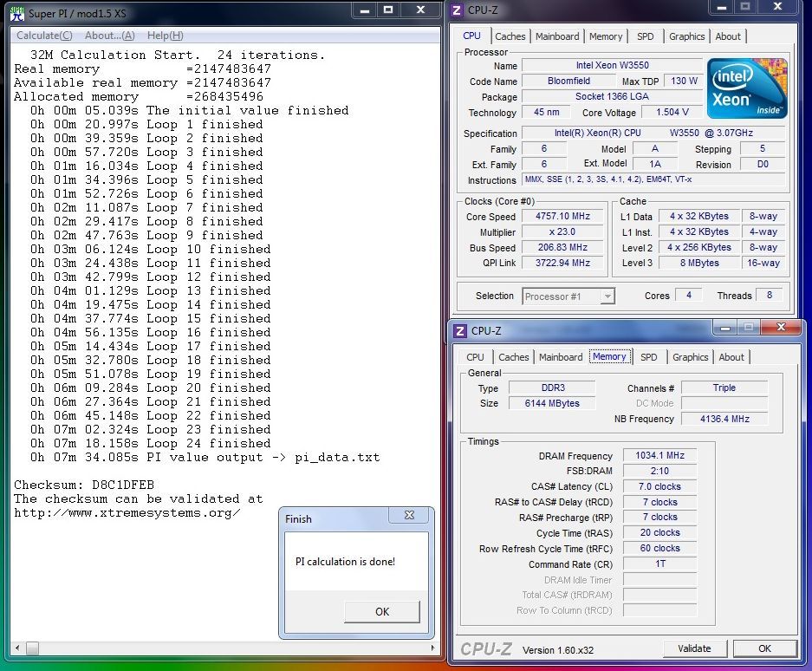Screen dimensions: 812x671
Task: Switch to Mainboard tab in the top CPU-Z window
Action: (557, 36)
